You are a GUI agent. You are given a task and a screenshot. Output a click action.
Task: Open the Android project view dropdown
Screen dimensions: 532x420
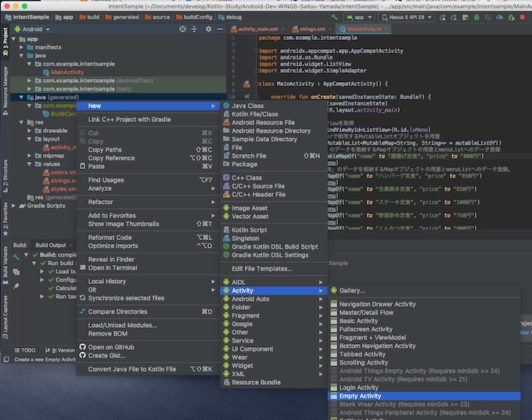(x=32, y=29)
